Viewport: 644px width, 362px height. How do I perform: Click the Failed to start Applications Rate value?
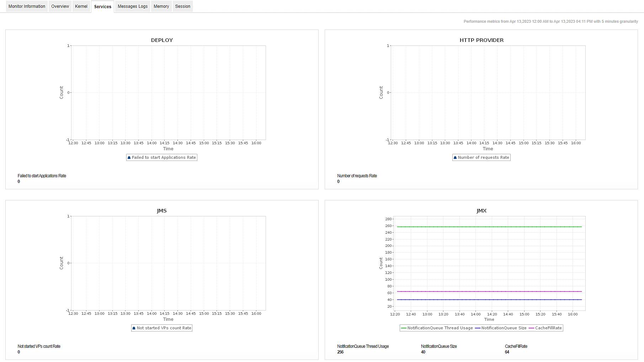(x=18, y=181)
